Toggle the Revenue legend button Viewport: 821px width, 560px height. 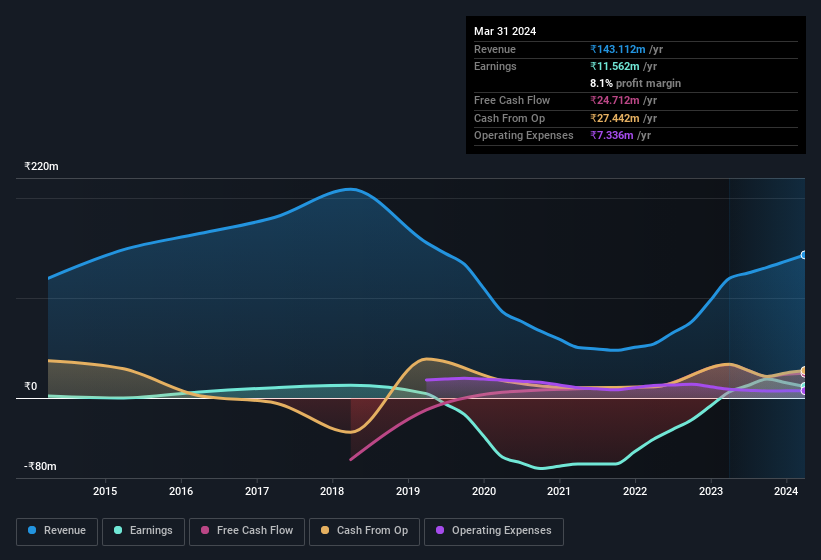tap(57, 531)
